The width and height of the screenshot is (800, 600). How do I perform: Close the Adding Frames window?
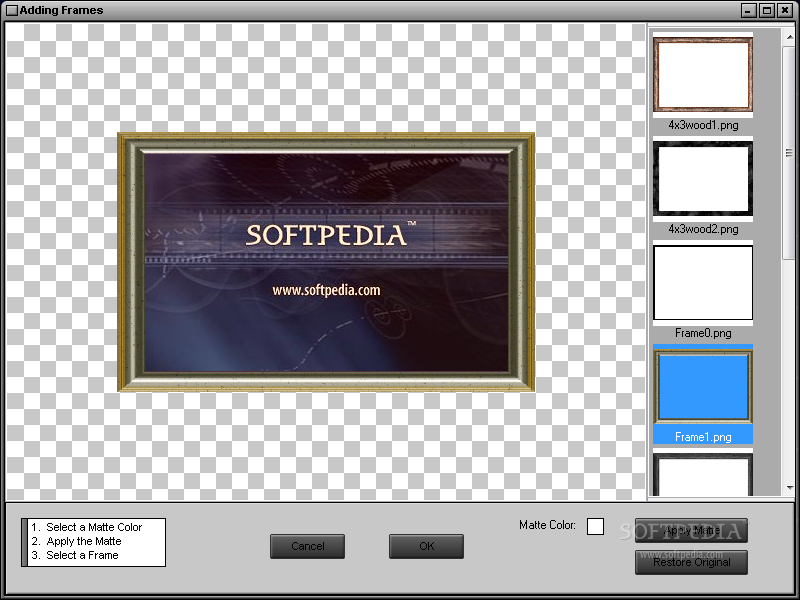785,10
